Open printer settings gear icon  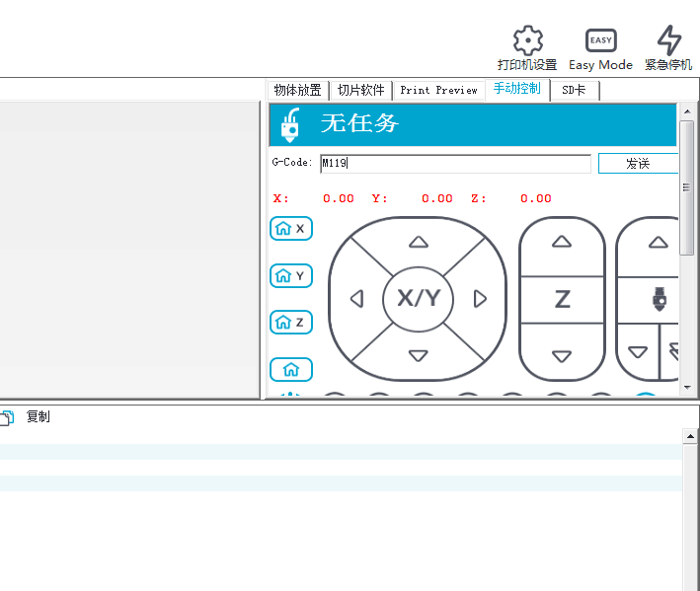coord(527,41)
